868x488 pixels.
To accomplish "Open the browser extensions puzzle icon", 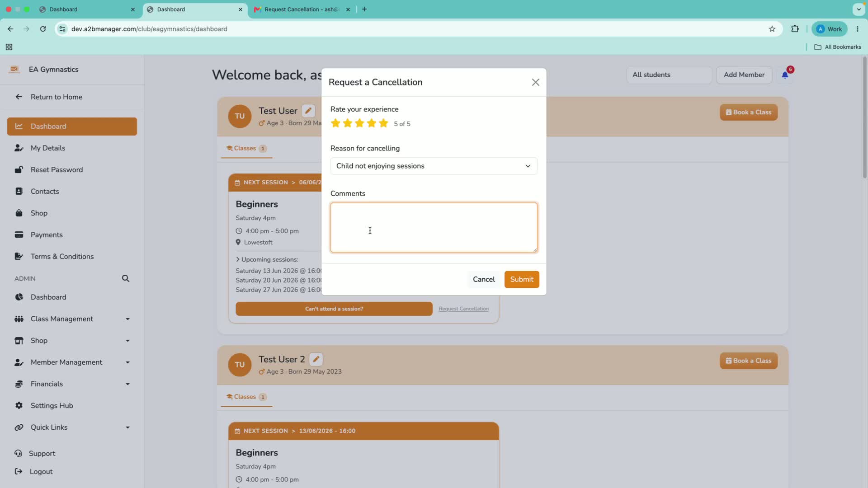I will [x=795, y=29].
